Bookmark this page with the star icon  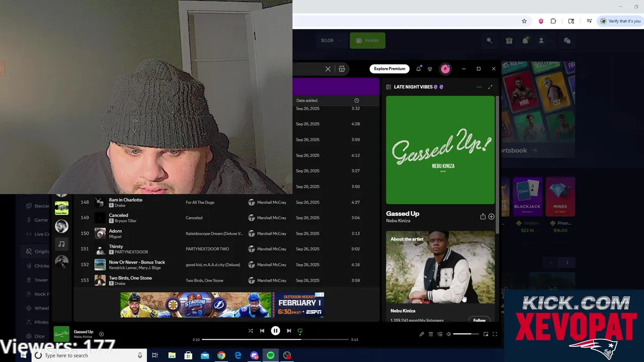coord(524,21)
